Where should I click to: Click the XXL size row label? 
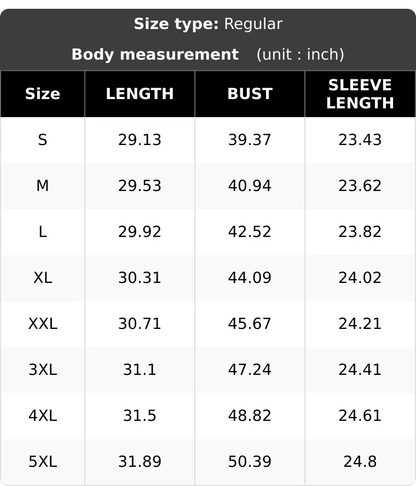click(43, 324)
